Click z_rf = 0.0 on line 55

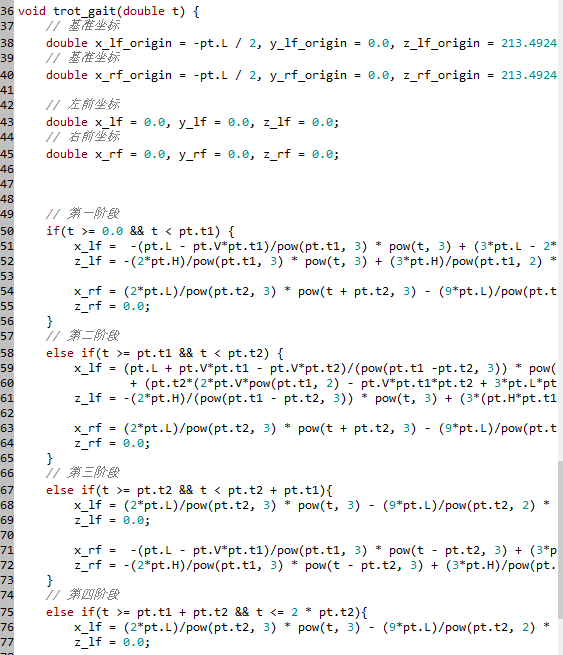pyautogui.click(x=112, y=306)
